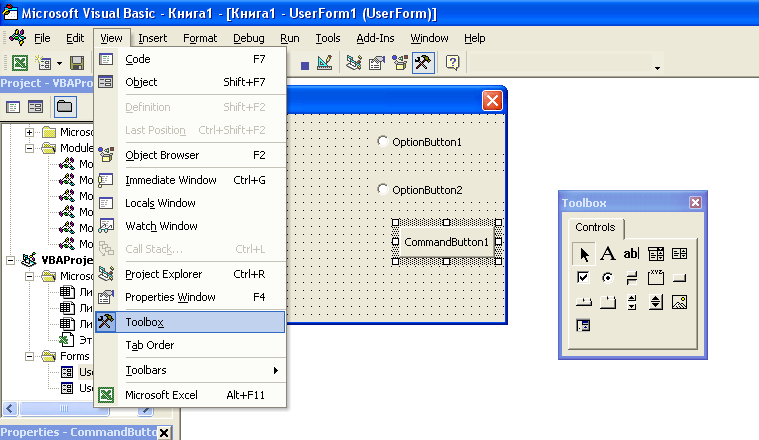
Task: Click the Properties Window toolbar icon
Action: pos(377,63)
